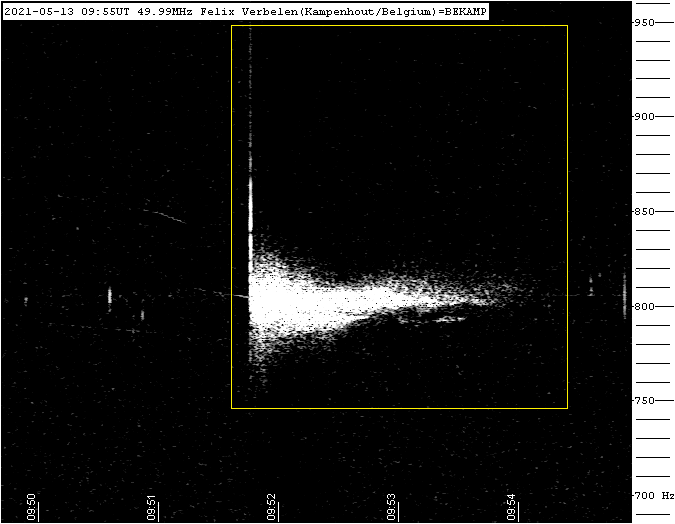Click the 09:50 time axis label

point(31,507)
